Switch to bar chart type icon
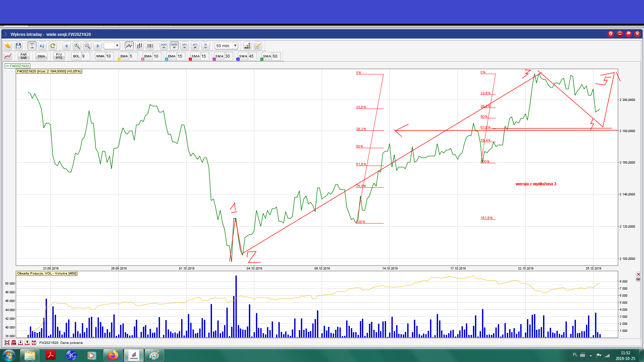This screenshot has width=644, height=362. (140, 46)
